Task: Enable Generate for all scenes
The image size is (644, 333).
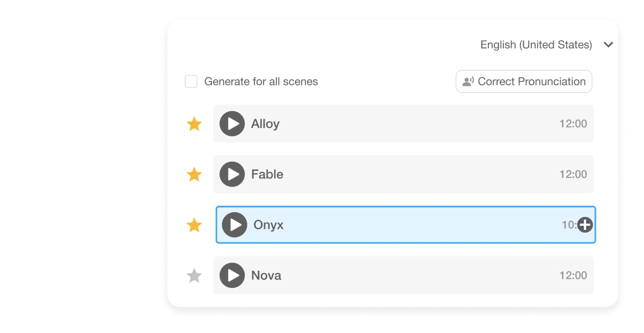Action: (192, 81)
